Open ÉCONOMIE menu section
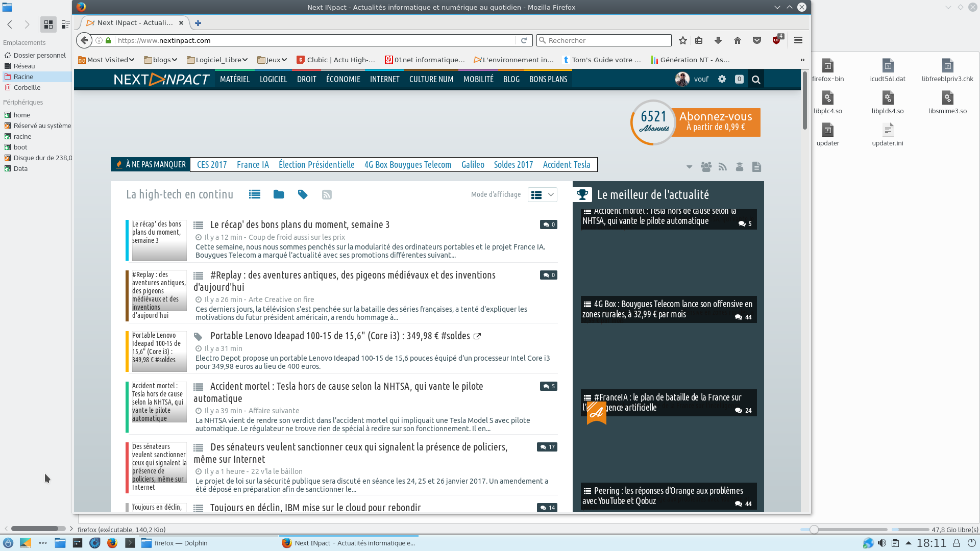Screen dimensions: 980x551 (x=343, y=79)
